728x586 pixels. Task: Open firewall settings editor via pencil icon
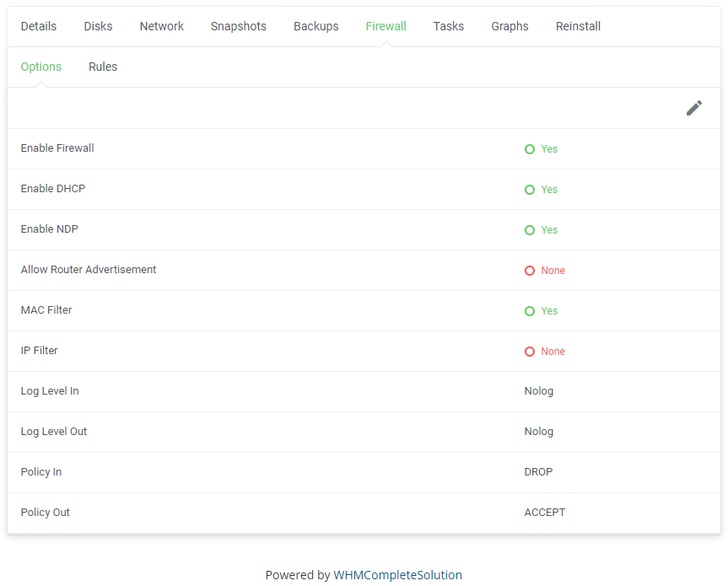694,108
